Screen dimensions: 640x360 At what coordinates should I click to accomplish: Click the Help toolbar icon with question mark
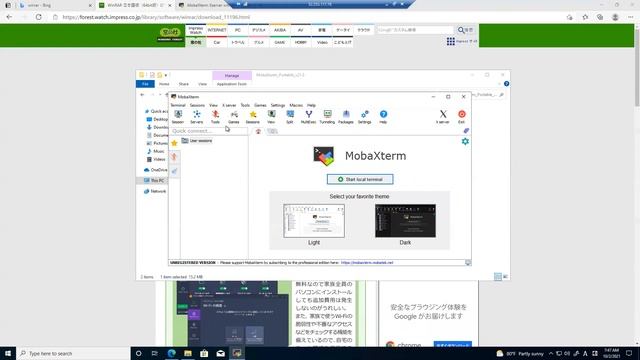[383, 117]
